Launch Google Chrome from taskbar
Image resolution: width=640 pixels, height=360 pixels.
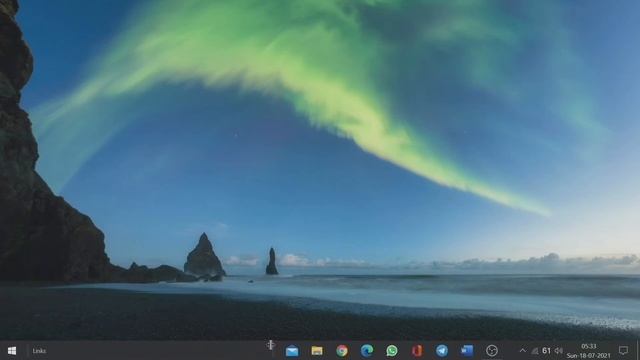[342, 351]
